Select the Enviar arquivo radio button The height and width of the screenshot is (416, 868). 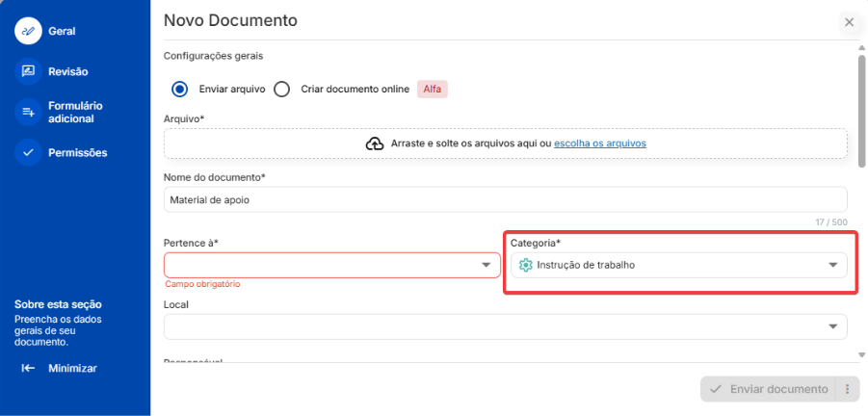[x=179, y=89]
